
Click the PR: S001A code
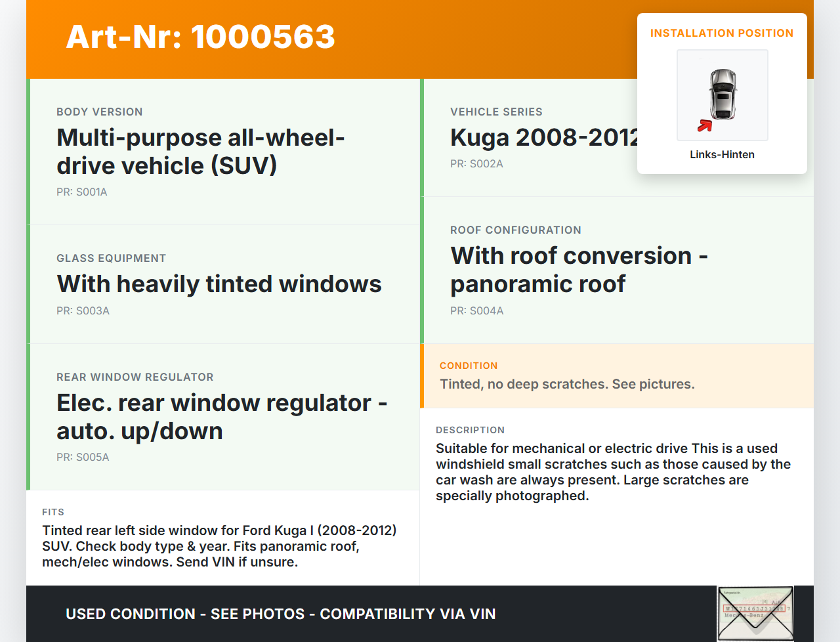point(82,192)
